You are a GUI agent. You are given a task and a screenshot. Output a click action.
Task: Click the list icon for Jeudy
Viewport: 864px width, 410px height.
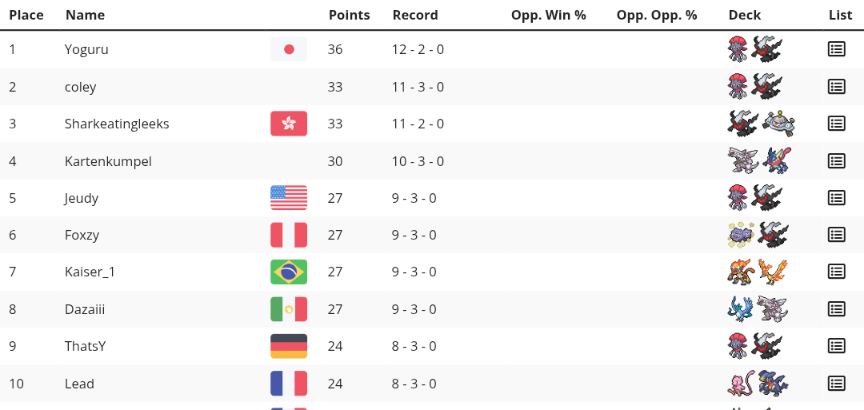(837, 198)
